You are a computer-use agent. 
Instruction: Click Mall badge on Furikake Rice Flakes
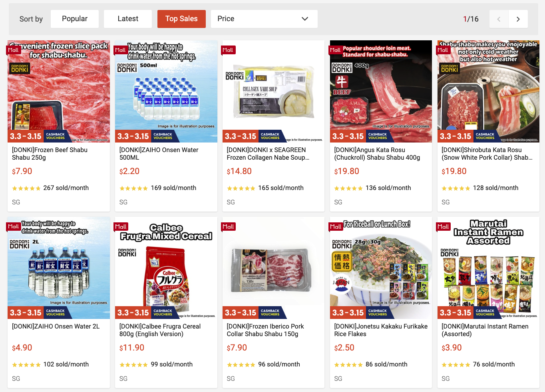click(335, 227)
